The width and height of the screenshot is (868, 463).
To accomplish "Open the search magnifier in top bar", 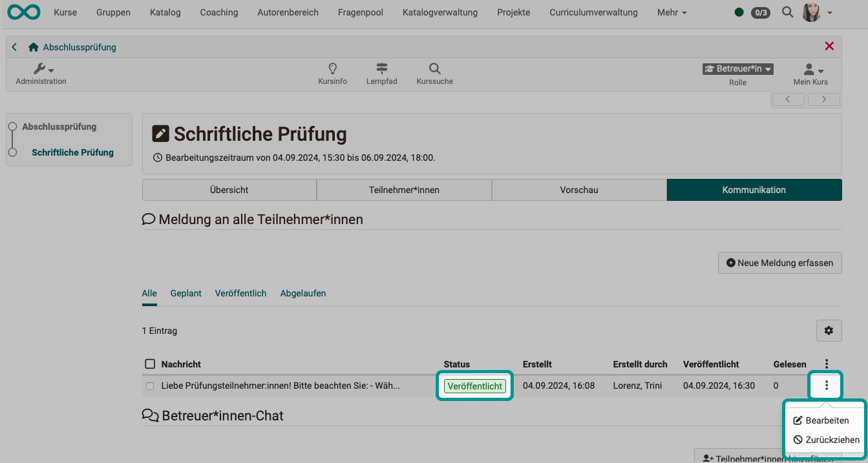I will (787, 12).
